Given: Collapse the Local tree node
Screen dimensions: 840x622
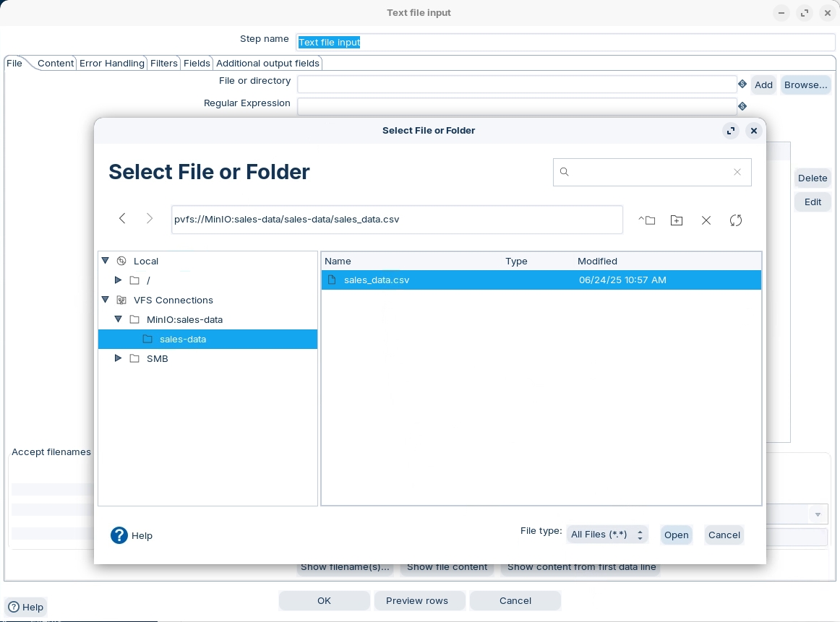Looking at the screenshot, I should tap(106, 261).
